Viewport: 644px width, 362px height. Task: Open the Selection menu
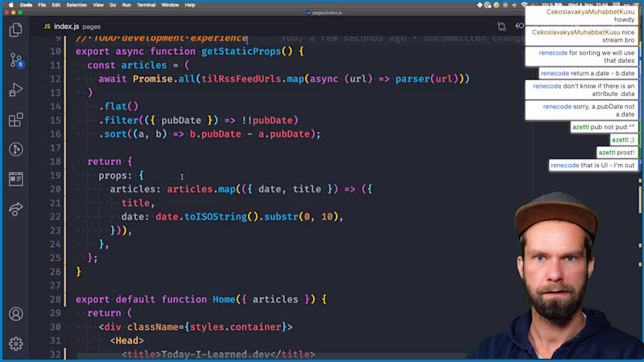[76, 5]
